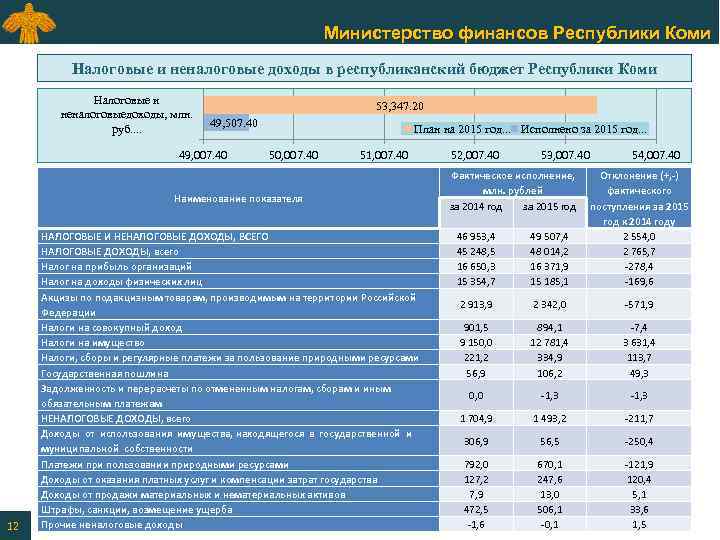Select row 'Налоги на совокупный доход'
Viewport: 720px width, 540px height.
pyautogui.click(x=365, y=327)
